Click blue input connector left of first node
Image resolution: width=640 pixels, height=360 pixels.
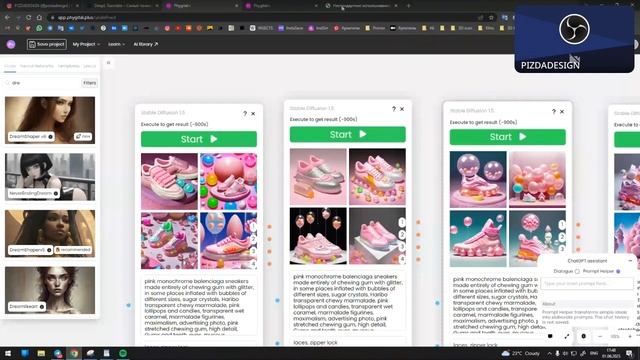(x=129, y=305)
